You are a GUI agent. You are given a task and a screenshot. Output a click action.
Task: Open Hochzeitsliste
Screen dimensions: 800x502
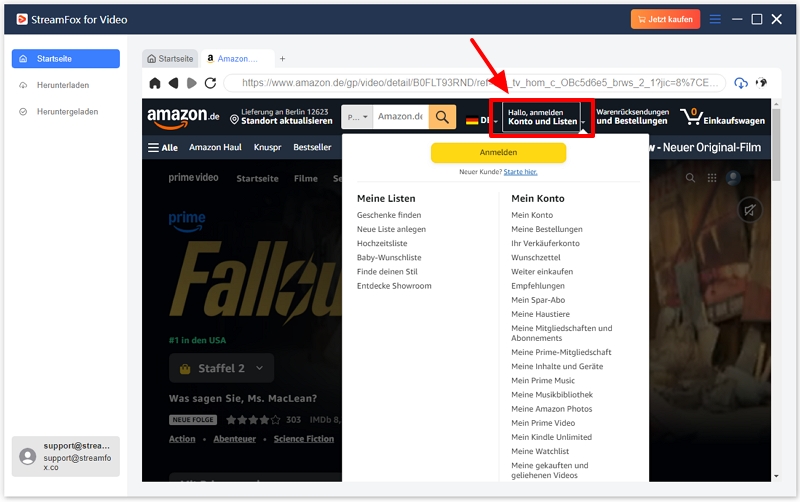[x=382, y=243]
